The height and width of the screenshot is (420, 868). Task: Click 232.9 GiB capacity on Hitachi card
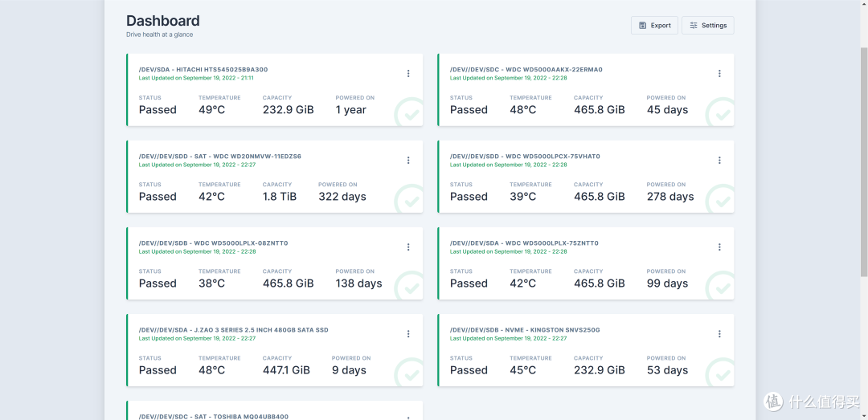pyautogui.click(x=288, y=109)
